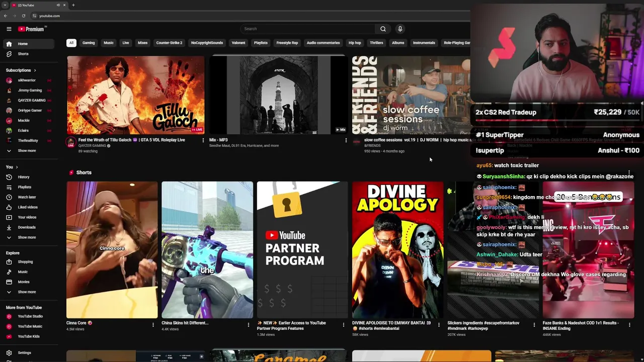Reload the page with refresh icon
The height and width of the screenshot is (362, 644).
coord(23,16)
